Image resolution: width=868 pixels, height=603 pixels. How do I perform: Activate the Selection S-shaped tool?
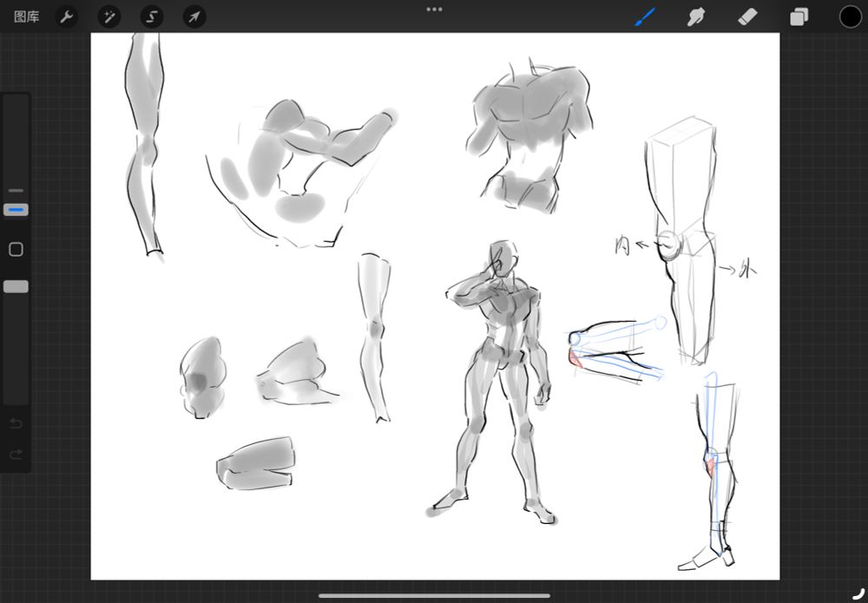(x=152, y=17)
